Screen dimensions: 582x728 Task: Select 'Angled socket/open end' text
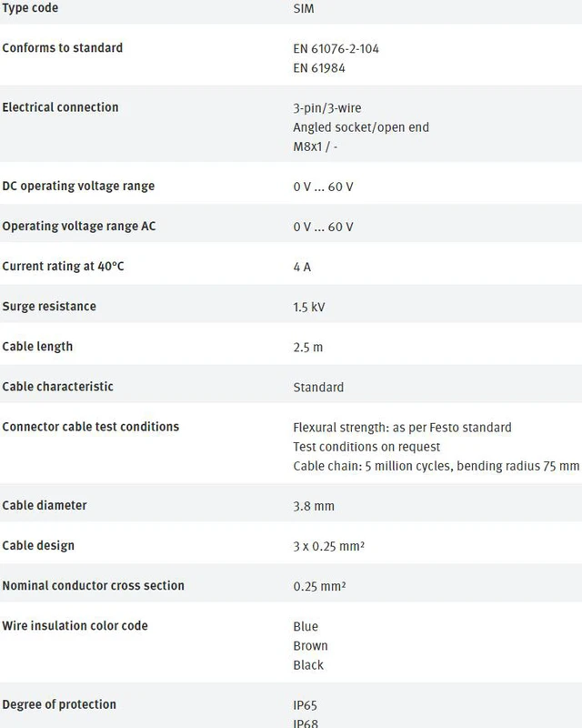[x=361, y=127]
